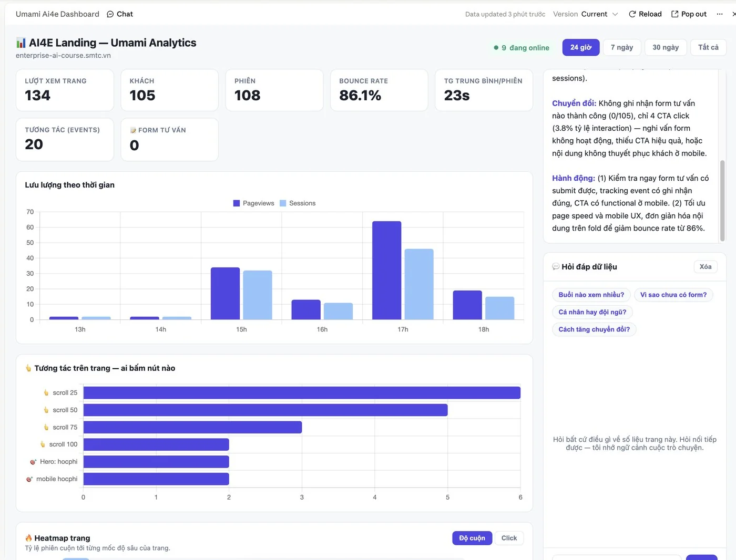Click the enterprise-ai-course.smtc.vn domain text
Viewport: 736px width, 560px height.
click(63, 56)
